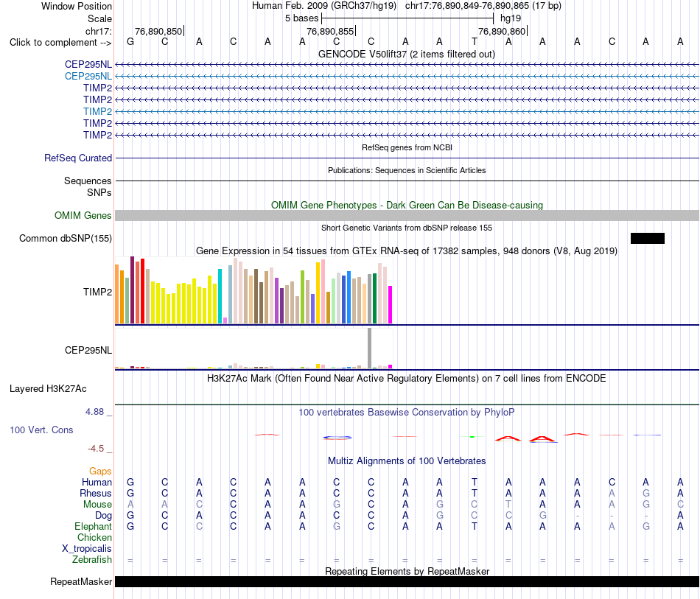Select the Layered H3K27Ac label
Screen dimensions: 700x599
pyautogui.click(x=48, y=389)
